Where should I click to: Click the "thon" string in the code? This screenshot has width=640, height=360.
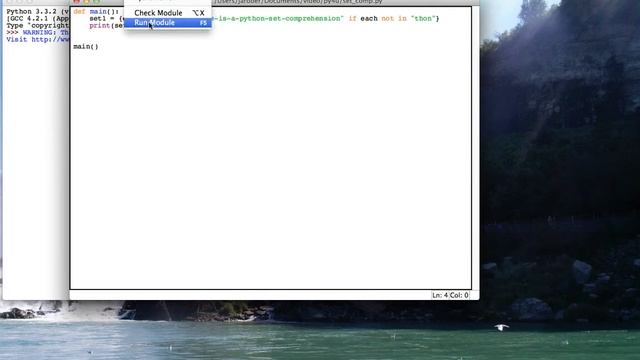coord(423,18)
